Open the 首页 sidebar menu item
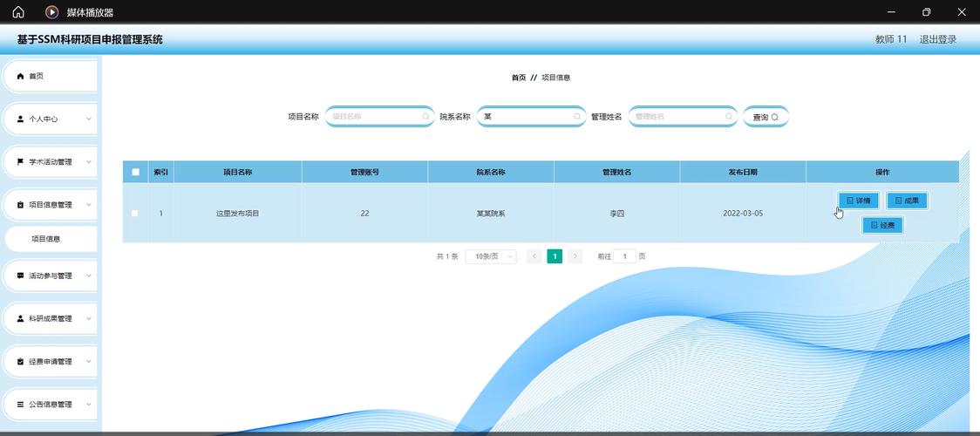The image size is (980, 436). [51, 76]
